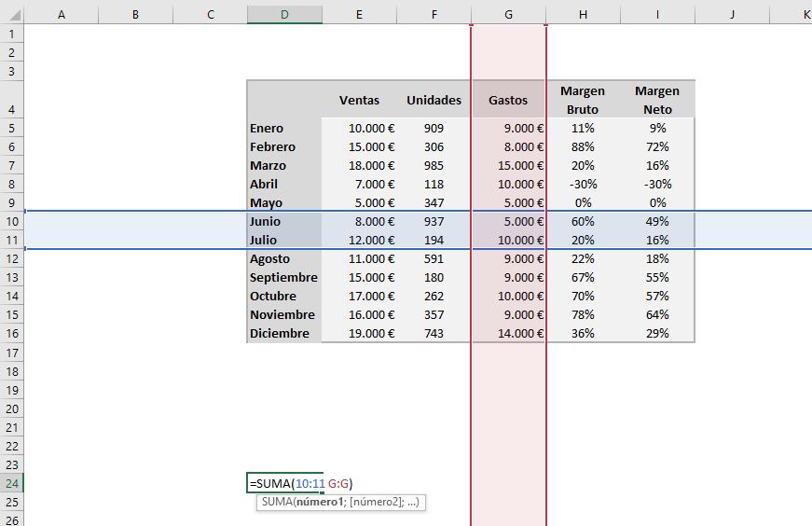Click units cell 909
Viewport: 812px width, 526px height.
click(434, 128)
